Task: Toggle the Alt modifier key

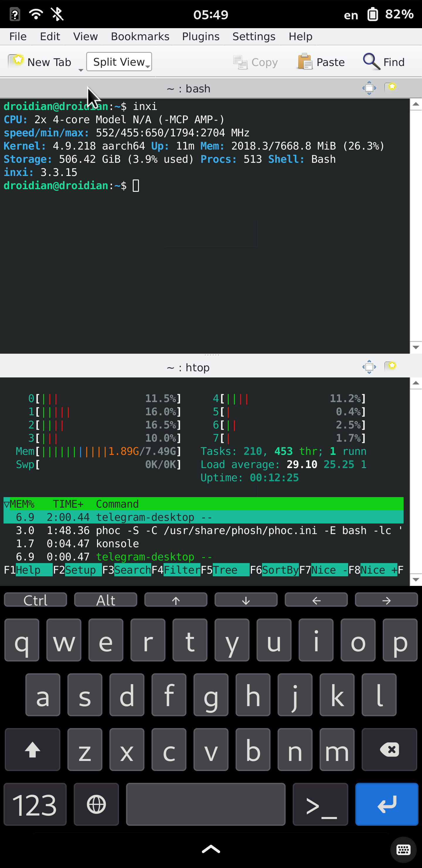Action: click(105, 600)
